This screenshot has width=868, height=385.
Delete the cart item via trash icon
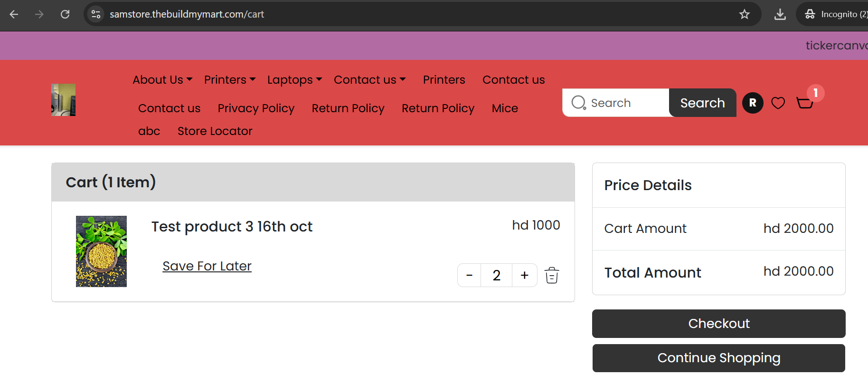coord(552,275)
